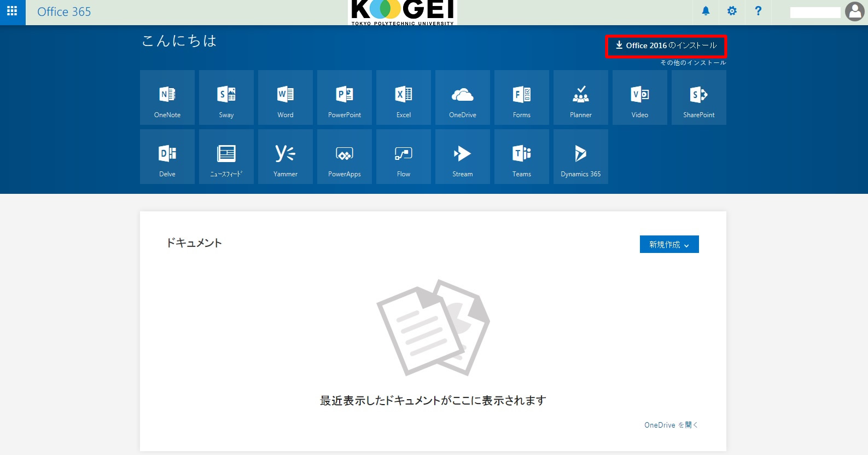Open settings with the gear icon
Image resolution: width=868 pixels, height=455 pixels.
(x=732, y=11)
